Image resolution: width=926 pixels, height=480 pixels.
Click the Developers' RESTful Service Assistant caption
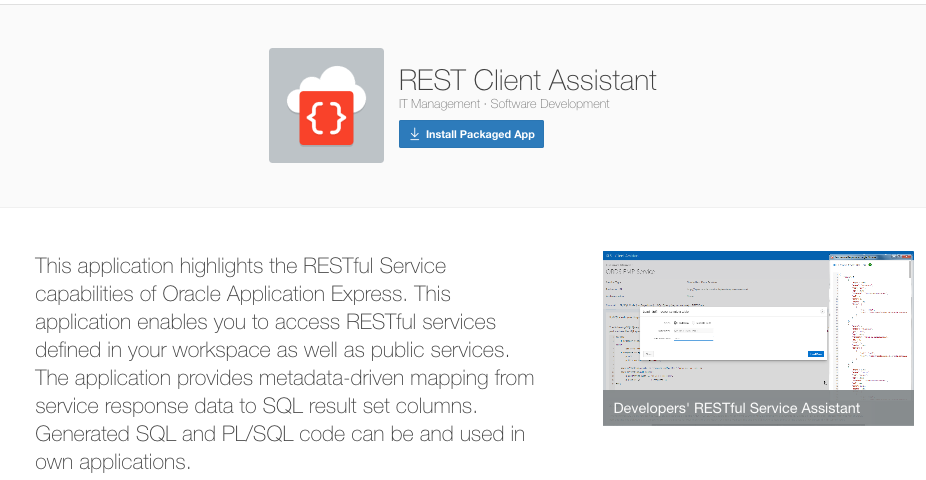(x=736, y=408)
